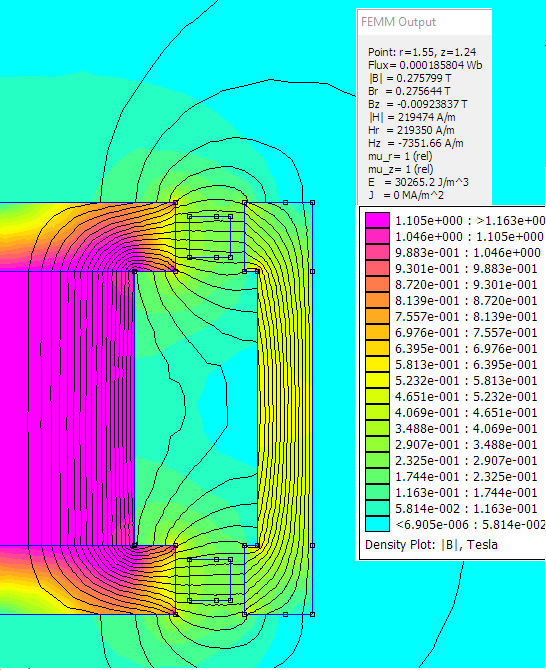This screenshot has height=670, width=546.
Task: Click legend swatch for 3.488e-001 : 4.069e-001
Action: pos(377,429)
